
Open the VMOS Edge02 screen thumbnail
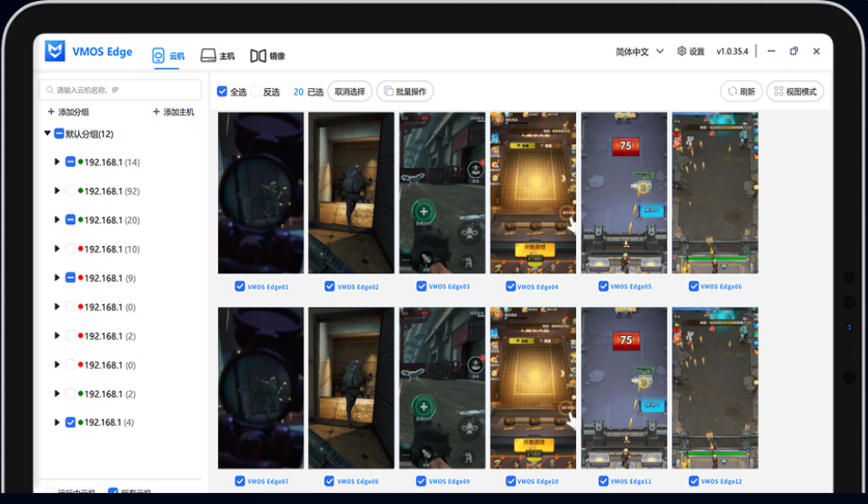pyautogui.click(x=352, y=193)
